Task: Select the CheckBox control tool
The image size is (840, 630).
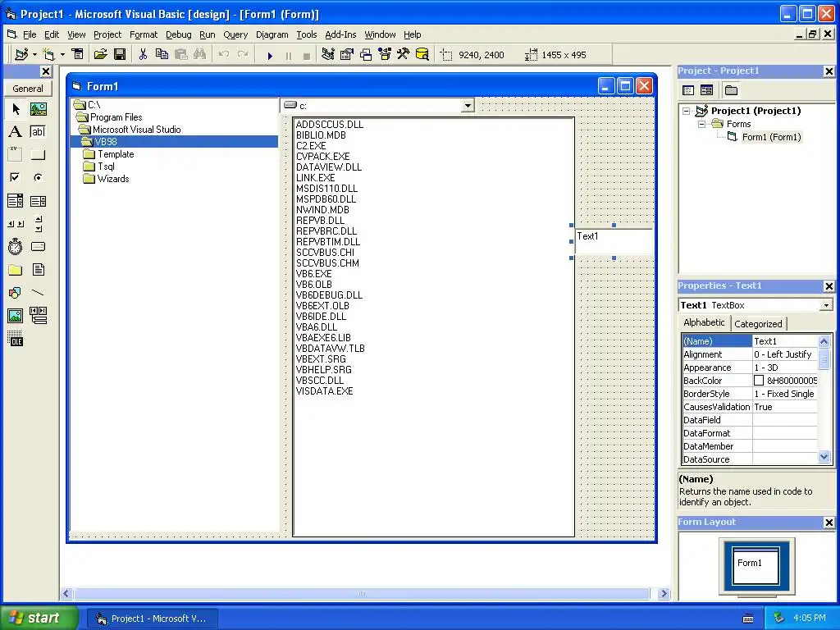Action: [16, 177]
